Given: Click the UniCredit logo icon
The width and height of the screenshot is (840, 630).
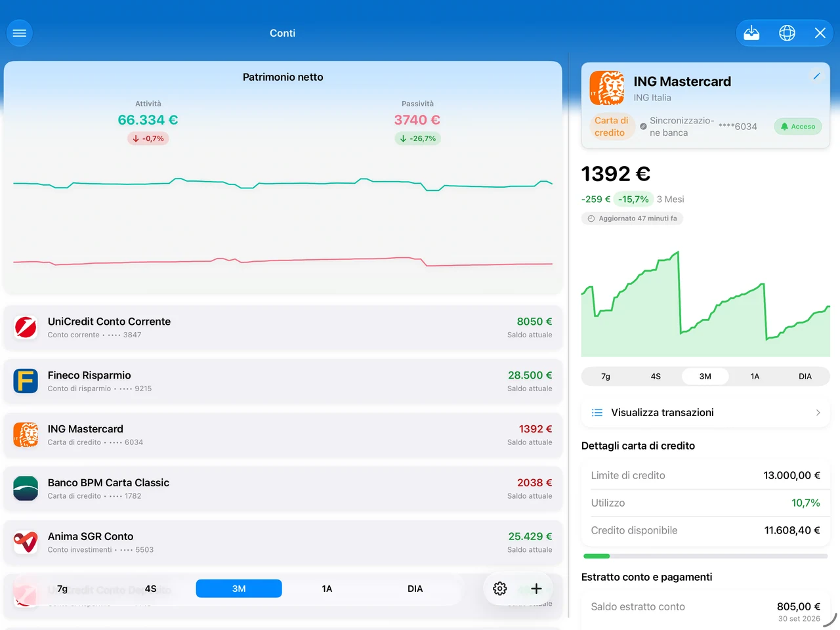Looking at the screenshot, I should pyautogui.click(x=26, y=327).
